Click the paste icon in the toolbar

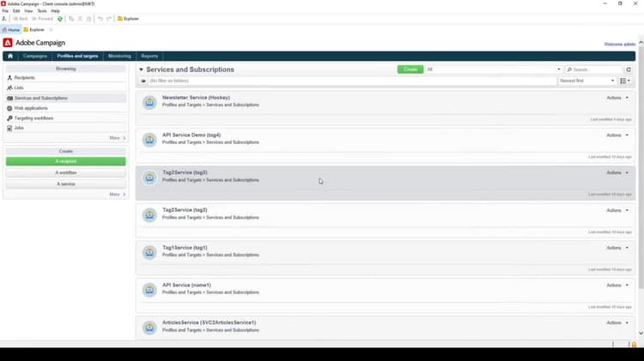pyautogui.click(x=88, y=19)
